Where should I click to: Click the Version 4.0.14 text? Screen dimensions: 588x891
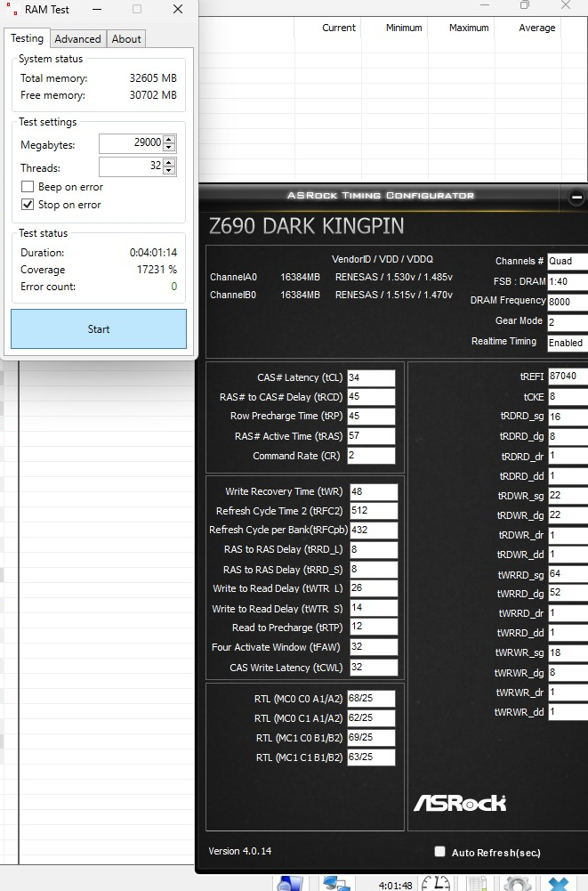coord(240,851)
